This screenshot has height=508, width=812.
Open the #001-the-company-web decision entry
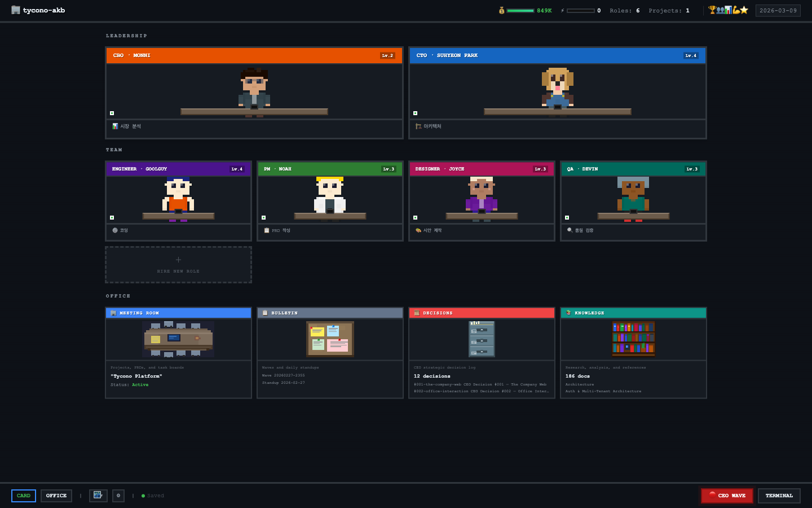point(482,384)
